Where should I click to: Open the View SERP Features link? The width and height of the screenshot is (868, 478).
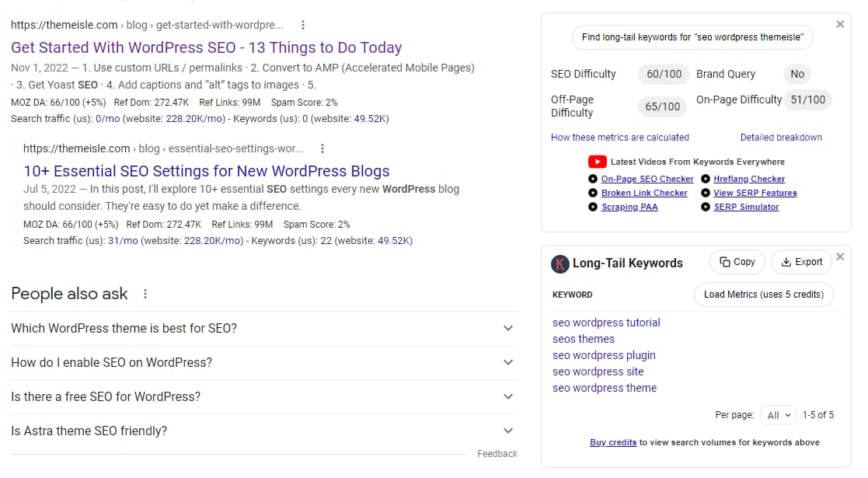(755, 193)
